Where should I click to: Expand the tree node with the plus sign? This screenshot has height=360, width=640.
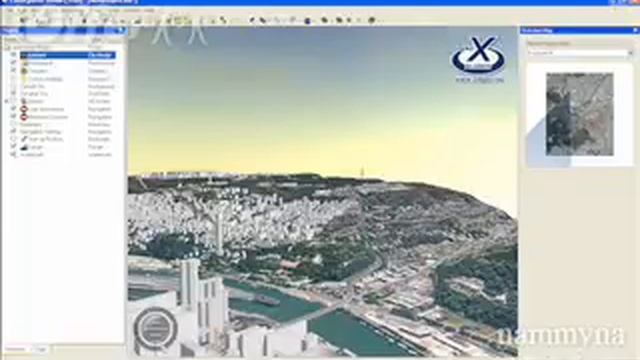[7, 101]
